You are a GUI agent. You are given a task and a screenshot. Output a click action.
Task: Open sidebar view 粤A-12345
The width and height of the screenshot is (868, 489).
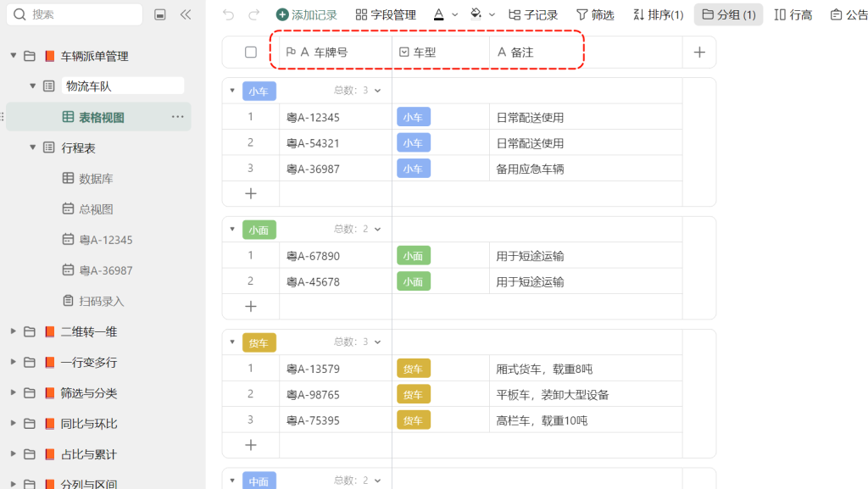tap(105, 240)
